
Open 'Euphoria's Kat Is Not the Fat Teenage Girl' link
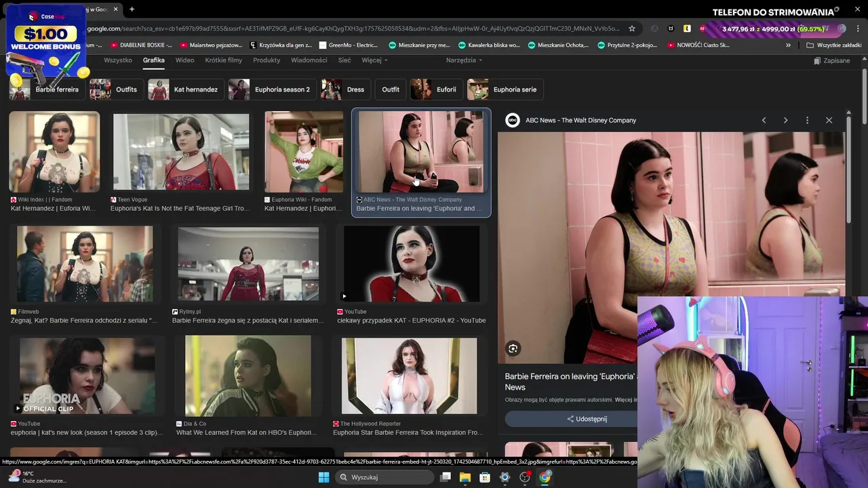tap(180, 209)
